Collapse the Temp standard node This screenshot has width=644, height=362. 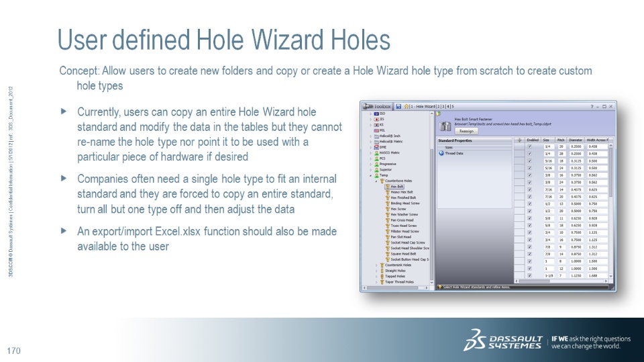371,175
